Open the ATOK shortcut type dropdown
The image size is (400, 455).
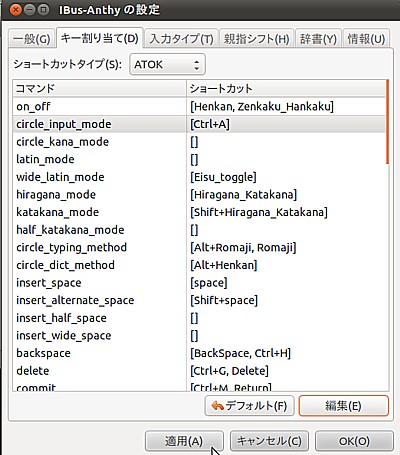tap(167, 64)
